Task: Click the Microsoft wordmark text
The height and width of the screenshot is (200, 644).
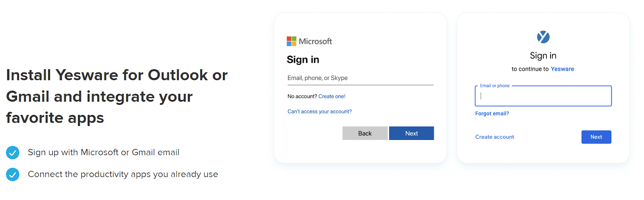Action: [x=315, y=41]
